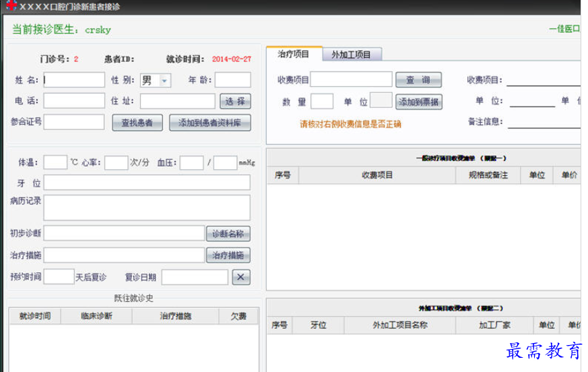The width and height of the screenshot is (588, 372).
Task: Focus the 参合证号 input field
Action: coord(74,122)
